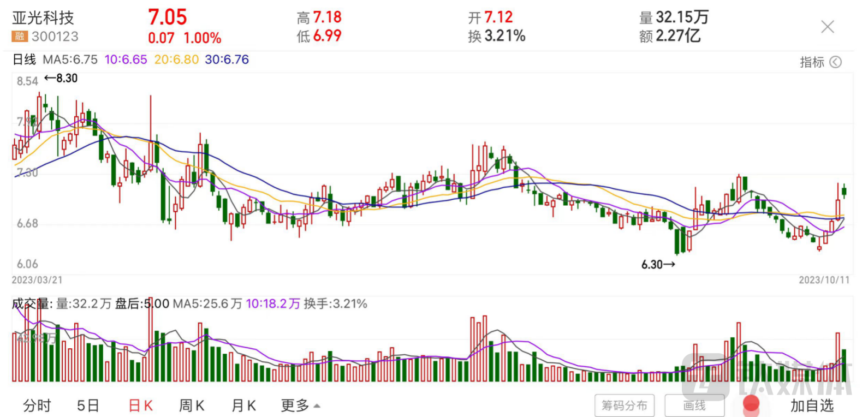Image resolution: width=868 pixels, height=417 pixels.
Task: Select the 日K daily candlestick tab
Action: click(x=140, y=406)
